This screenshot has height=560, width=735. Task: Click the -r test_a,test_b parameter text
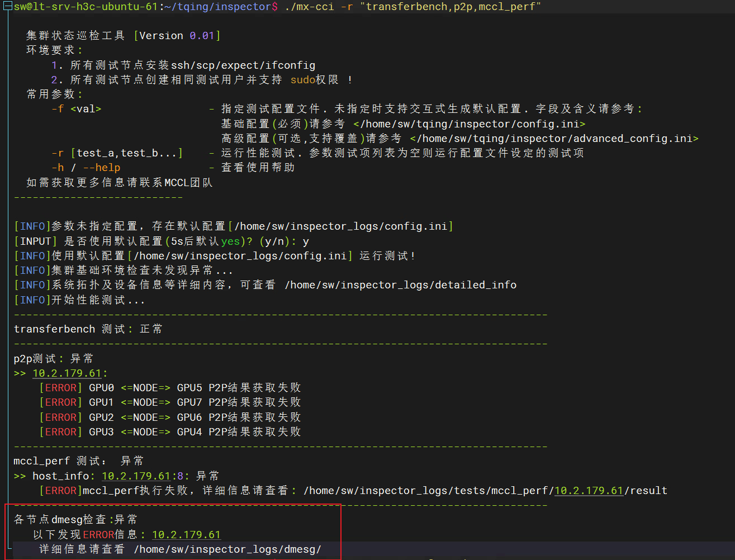pyautogui.click(x=117, y=153)
